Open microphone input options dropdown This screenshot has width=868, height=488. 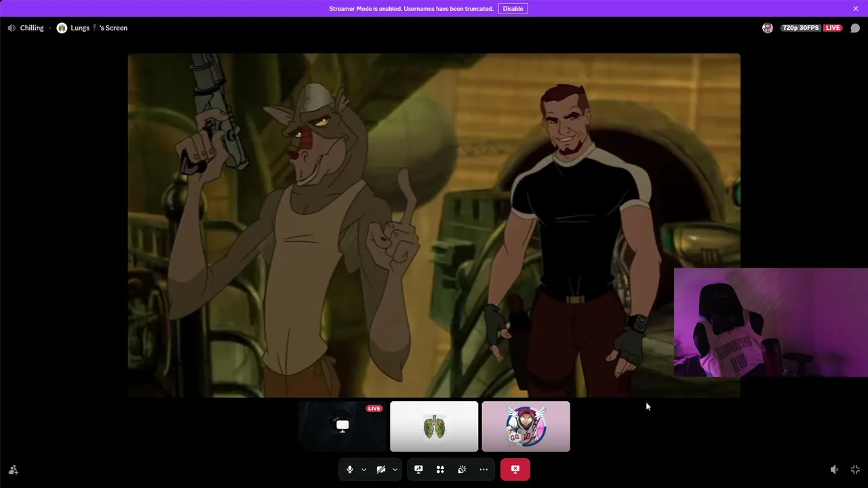[363, 469]
